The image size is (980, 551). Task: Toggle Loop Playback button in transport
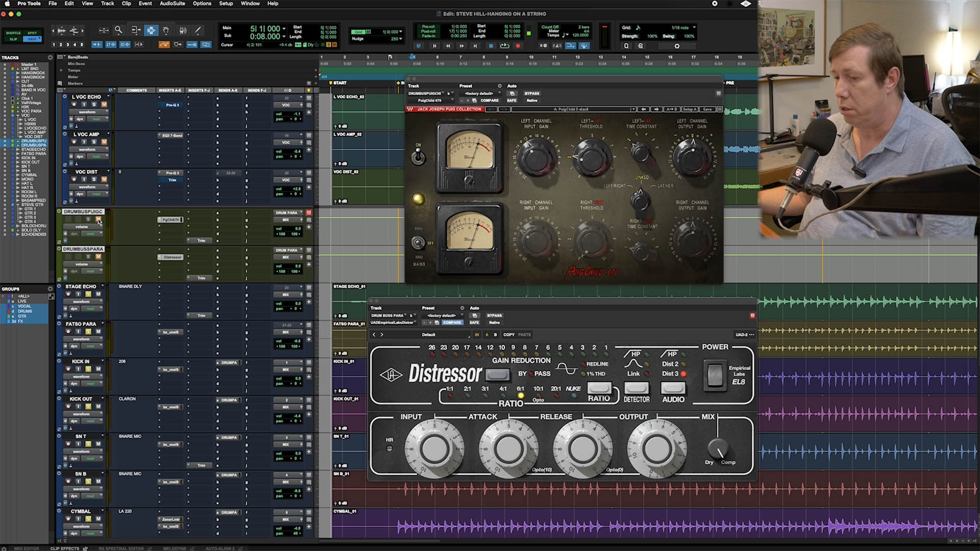tap(504, 46)
